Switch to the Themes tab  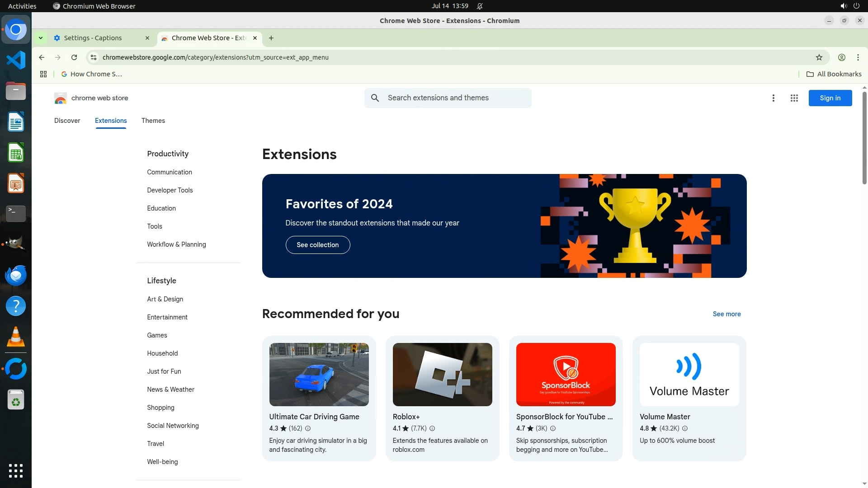coord(153,121)
